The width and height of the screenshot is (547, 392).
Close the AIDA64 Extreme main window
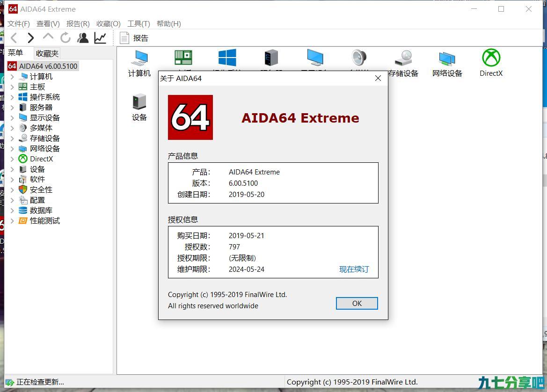(528, 9)
